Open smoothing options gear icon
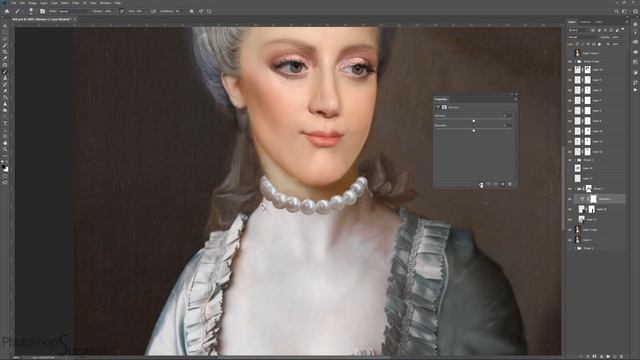This screenshot has width=640, height=360. [x=192, y=11]
